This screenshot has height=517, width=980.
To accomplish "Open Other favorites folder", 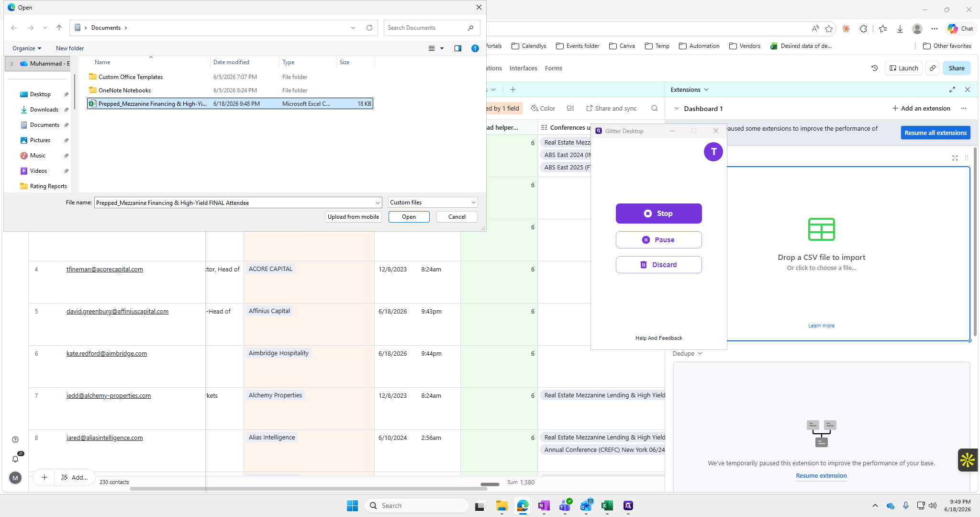I will pos(947,46).
